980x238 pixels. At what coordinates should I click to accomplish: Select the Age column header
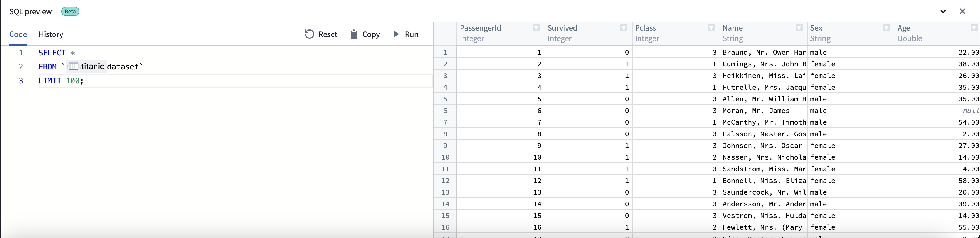937,33
